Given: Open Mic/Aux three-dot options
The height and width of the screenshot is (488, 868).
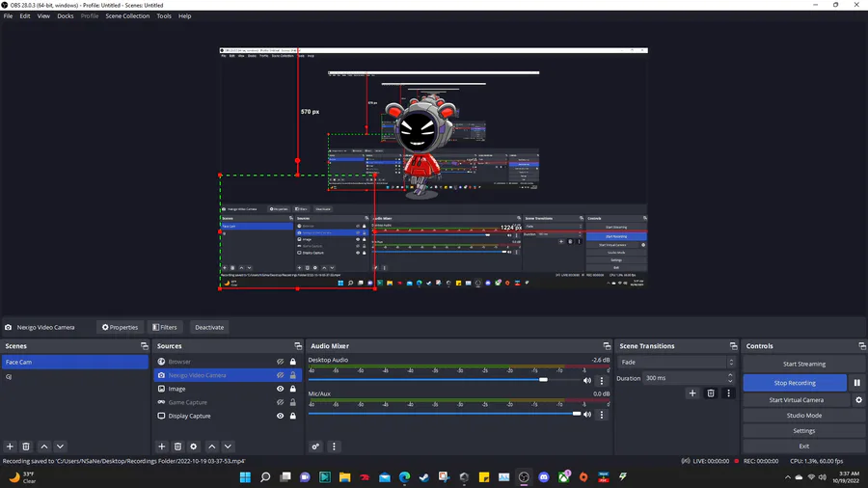Looking at the screenshot, I should pos(602,415).
